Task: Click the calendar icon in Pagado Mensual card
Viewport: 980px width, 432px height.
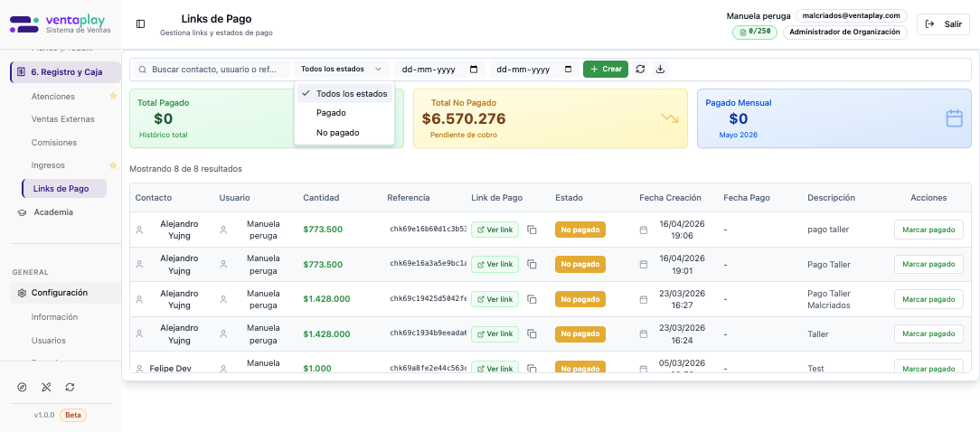Action: click(x=954, y=118)
